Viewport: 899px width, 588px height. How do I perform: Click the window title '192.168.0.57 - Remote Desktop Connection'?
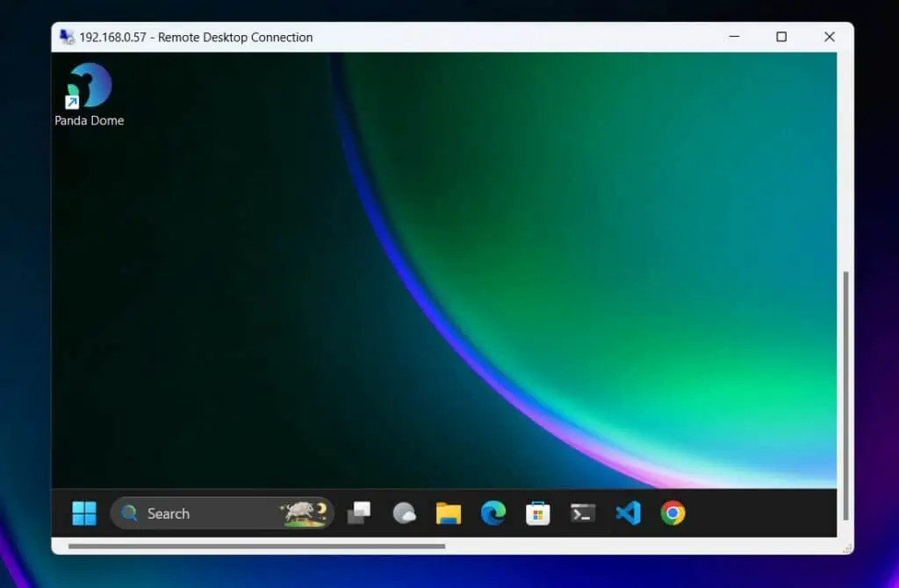tap(196, 37)
